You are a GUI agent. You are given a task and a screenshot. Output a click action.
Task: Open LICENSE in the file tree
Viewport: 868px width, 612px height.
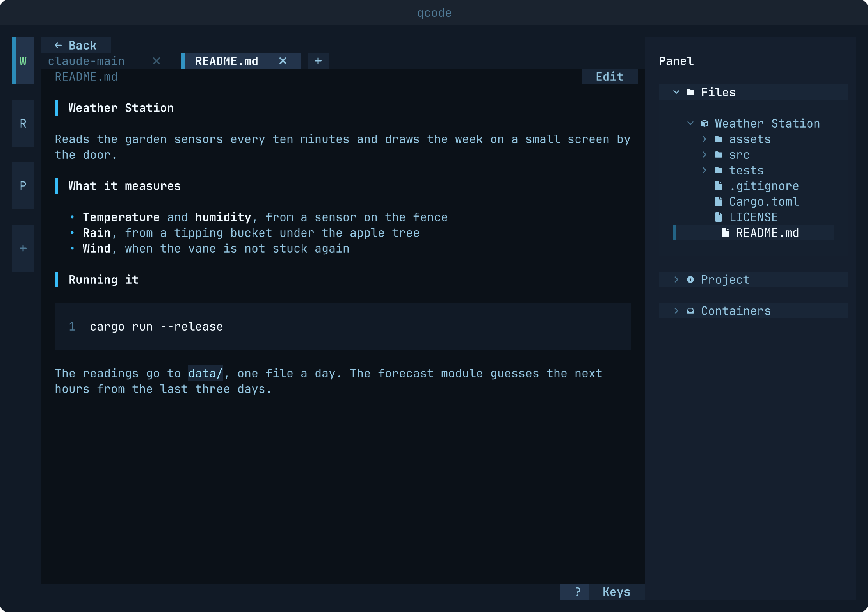(754, 217)
